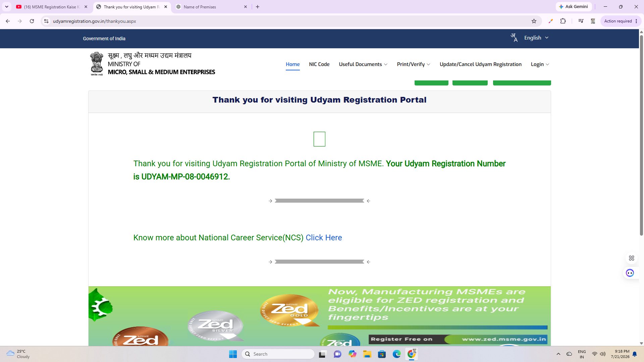Reload the Udyam thank you page
The image size is (644, 362).
[32, 21]
